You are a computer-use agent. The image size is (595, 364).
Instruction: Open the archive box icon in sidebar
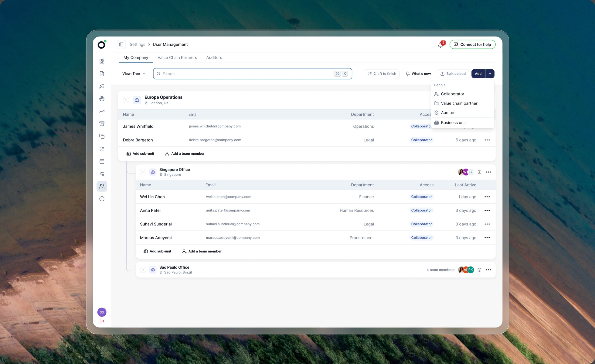tap(102, 124)
